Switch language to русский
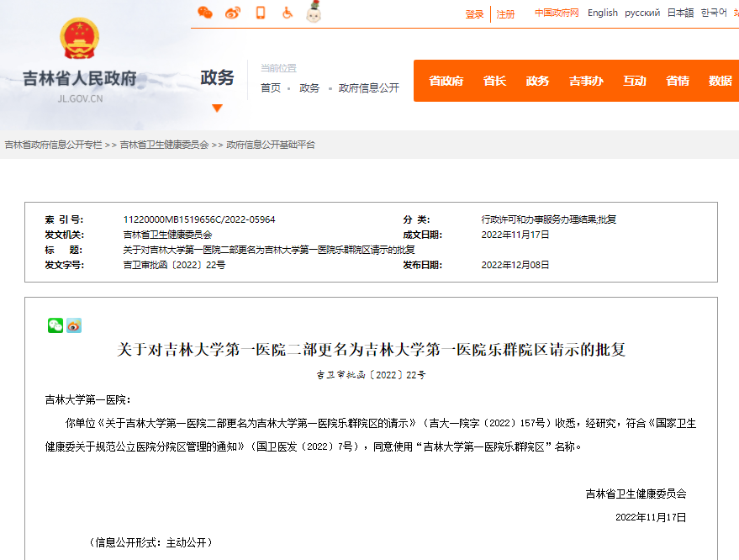 (x=642, y=13)
